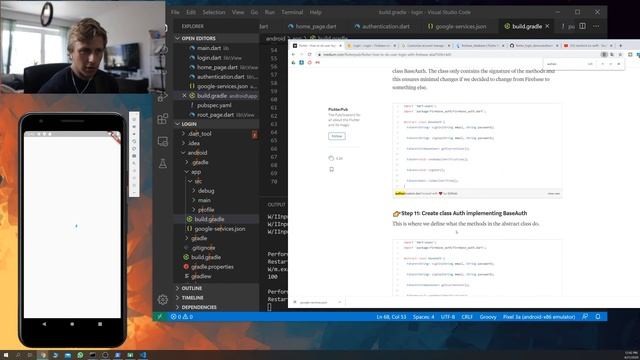640x360 pixels.
Task: Open main.dart from Open Editors
Action: 209,48
